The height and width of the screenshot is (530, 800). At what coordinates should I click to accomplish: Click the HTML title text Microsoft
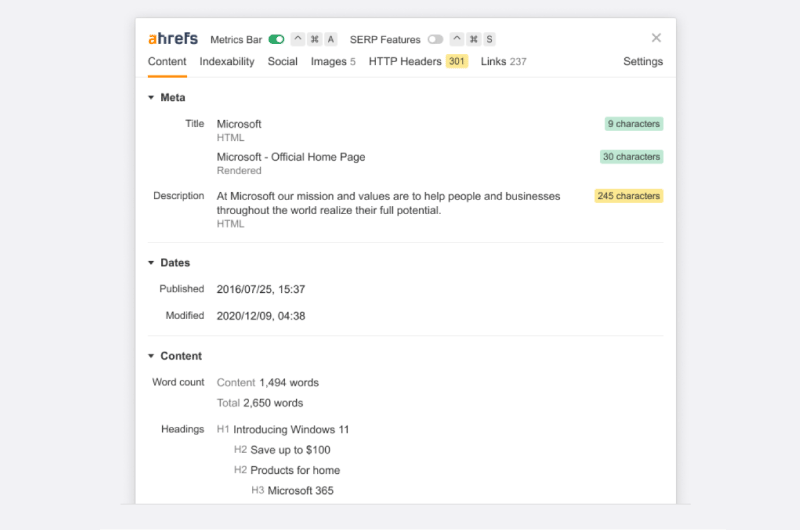coord(239,124)
